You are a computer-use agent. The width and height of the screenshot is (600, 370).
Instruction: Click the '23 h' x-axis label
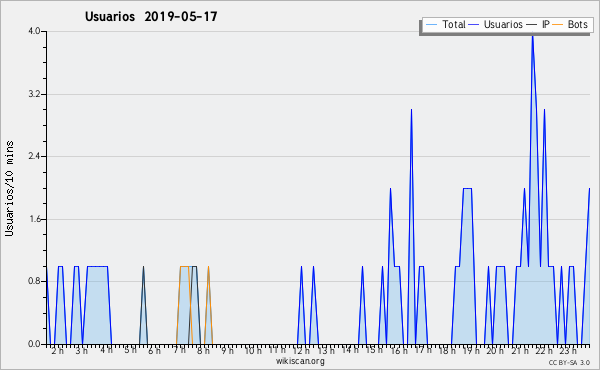click(567, 350)
